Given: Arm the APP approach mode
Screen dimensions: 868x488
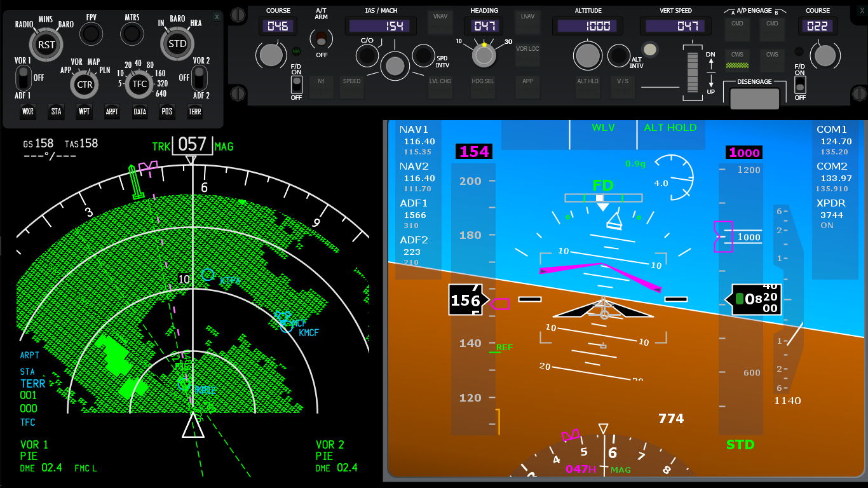Looking at the screenshot, I should tap(527, 87).
